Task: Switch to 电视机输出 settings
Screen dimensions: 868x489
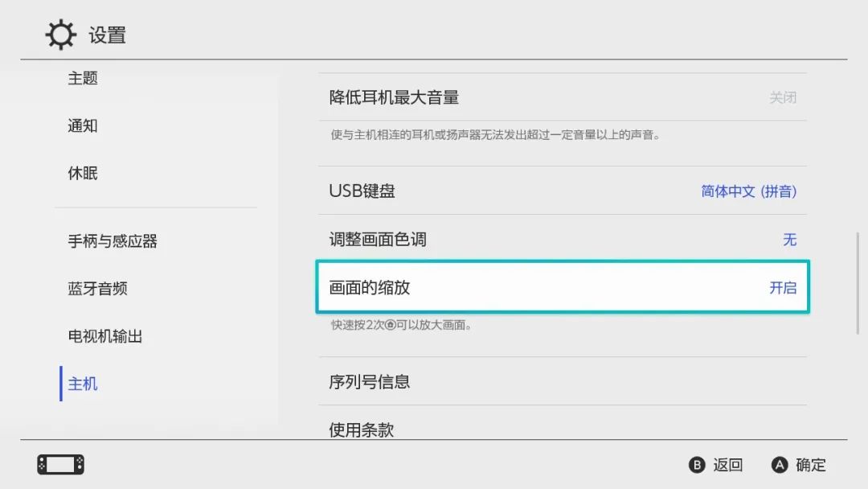Action: point(105,336)
